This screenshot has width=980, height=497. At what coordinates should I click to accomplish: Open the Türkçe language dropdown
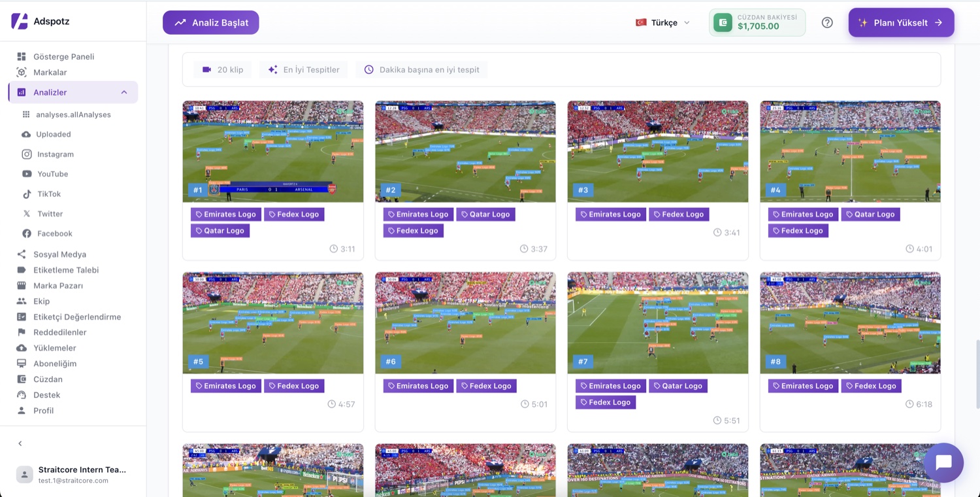pyautogui.click(x=662, y=22)
